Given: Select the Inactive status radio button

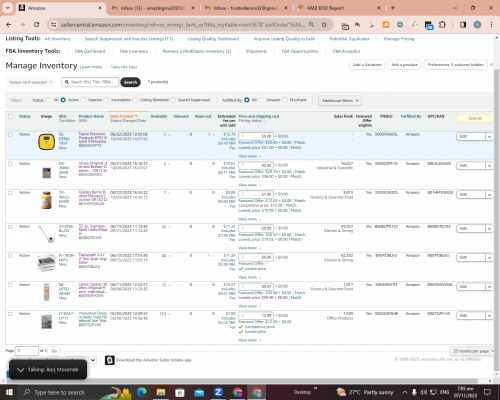Looking at the screenshot, I should point(83,100).
